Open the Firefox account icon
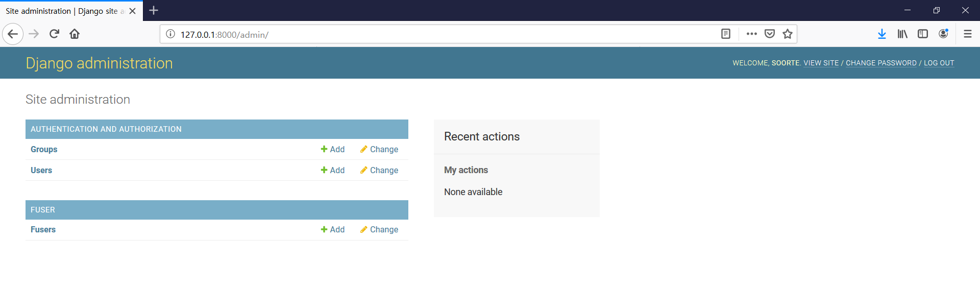 click(943, 34)
